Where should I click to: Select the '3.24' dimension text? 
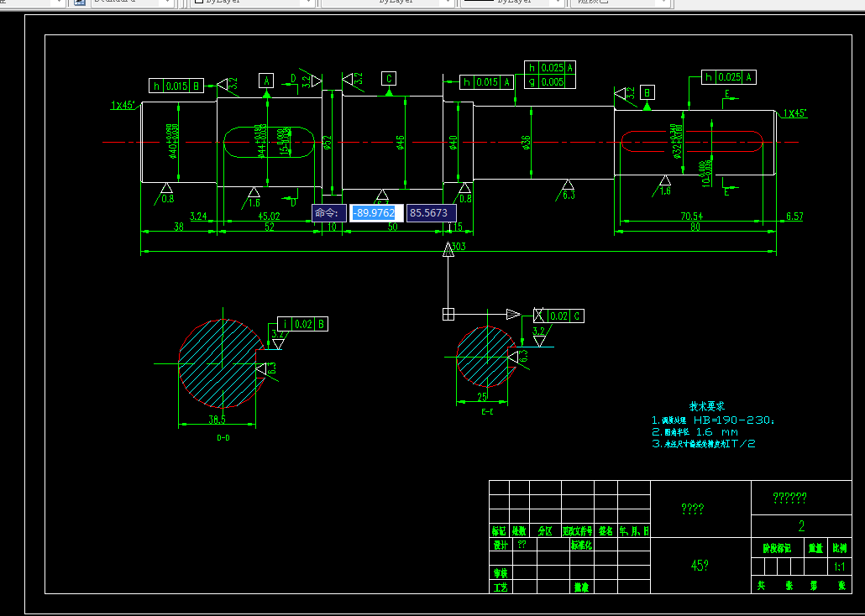click(x=198, y=217)
